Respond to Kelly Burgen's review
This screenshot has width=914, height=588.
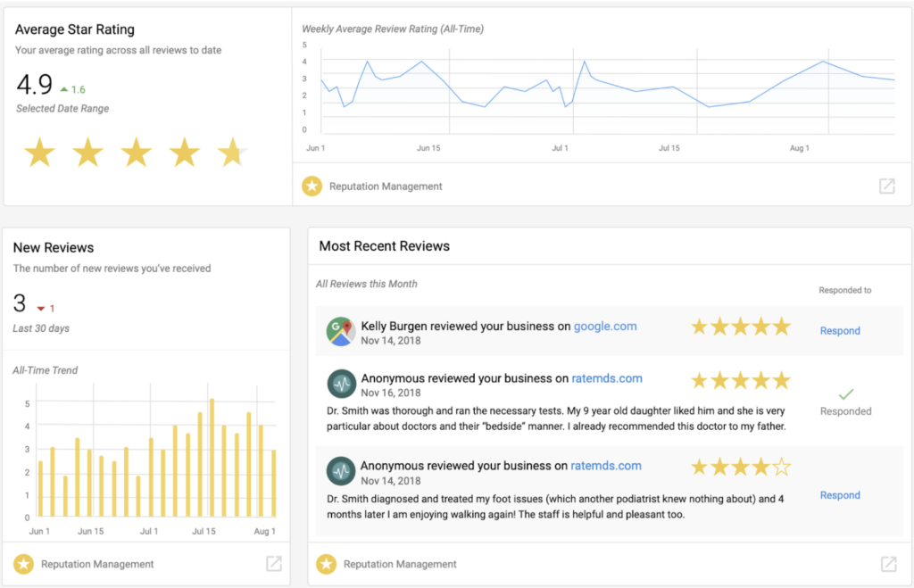840,331
